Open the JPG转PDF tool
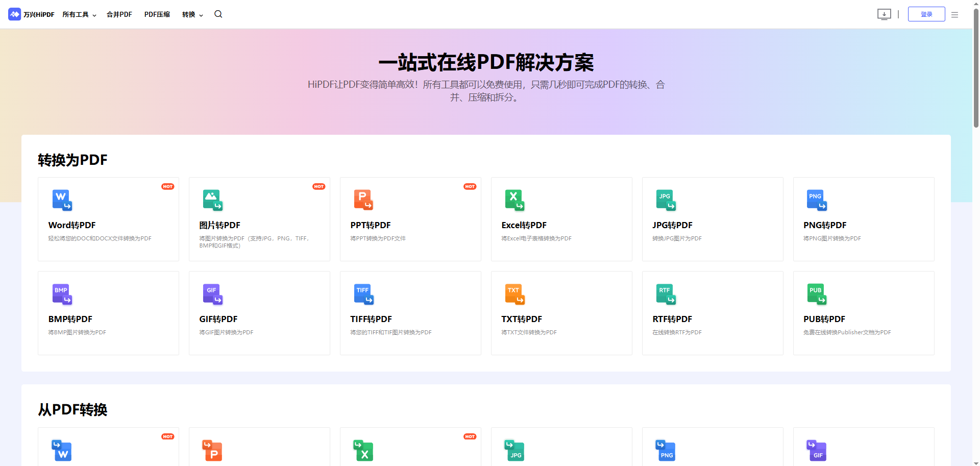The height and width of the screenshot is (466, 980). click(x=666, y=200)
